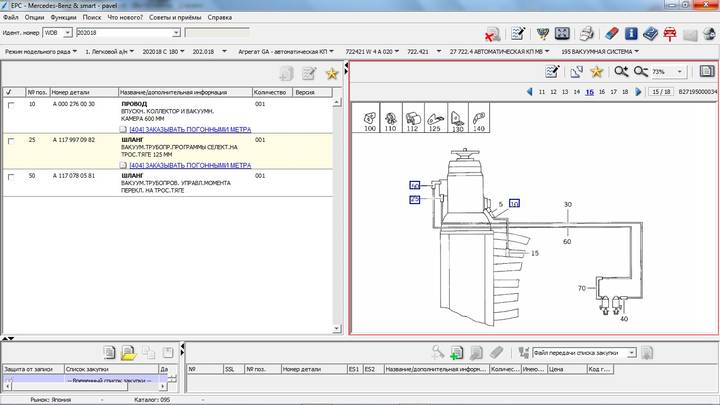720x405 pixels.
Task: Open the notes editor icon in main toolbar
Action: click(x=518, y=34)
